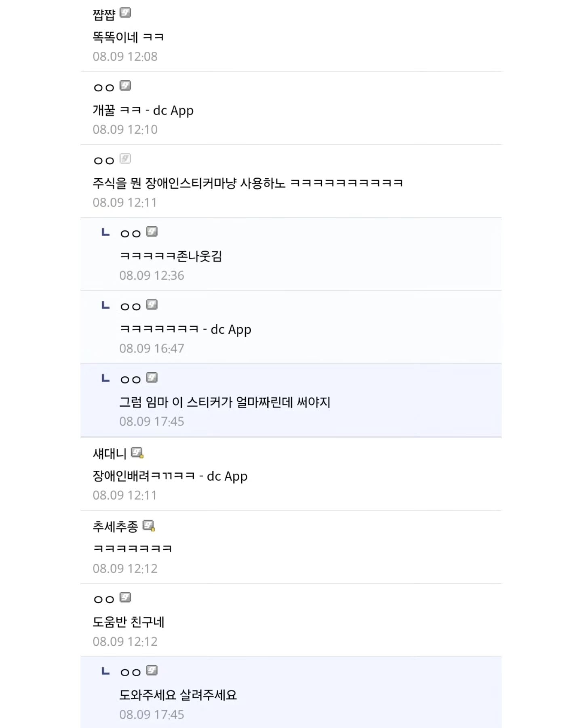Click the icon beside 도와주세요 살려주세요 reply author

[x=152, y=671]
